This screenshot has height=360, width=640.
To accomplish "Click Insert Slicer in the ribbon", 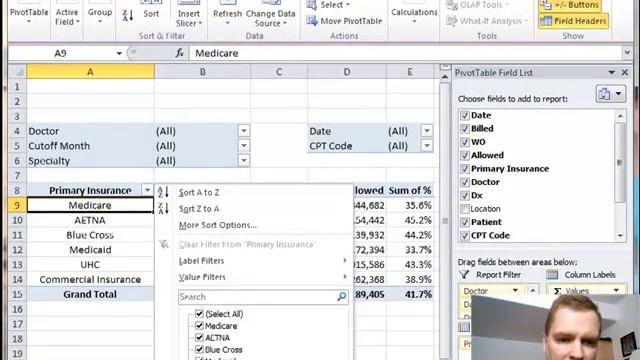I will pos(188,14).
